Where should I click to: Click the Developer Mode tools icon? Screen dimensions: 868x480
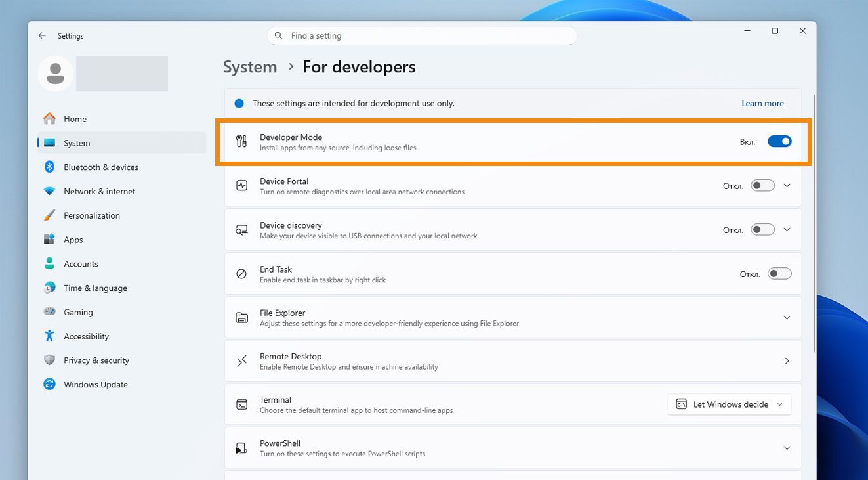241,142
